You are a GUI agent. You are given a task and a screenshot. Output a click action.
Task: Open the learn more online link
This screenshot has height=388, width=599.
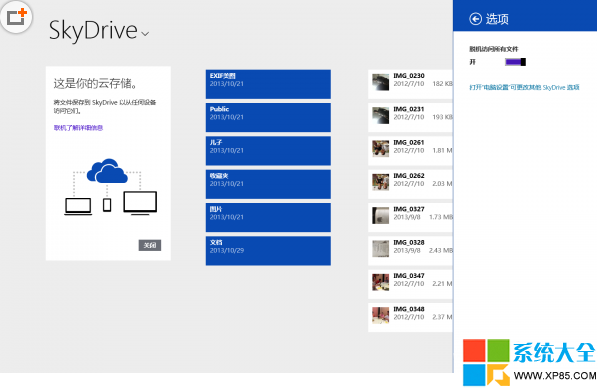pyautogui.click(x=78, y=128)
